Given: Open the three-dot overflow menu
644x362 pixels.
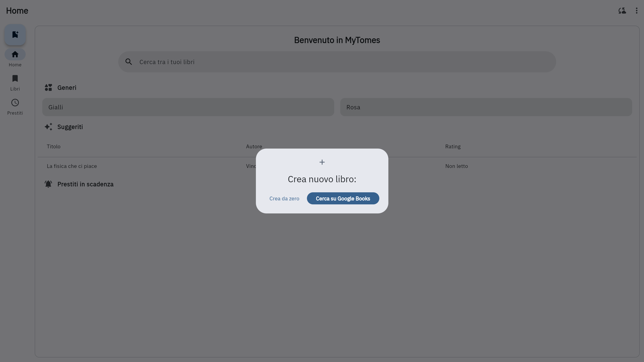Looking at the screenshot, I should [636, 11].
